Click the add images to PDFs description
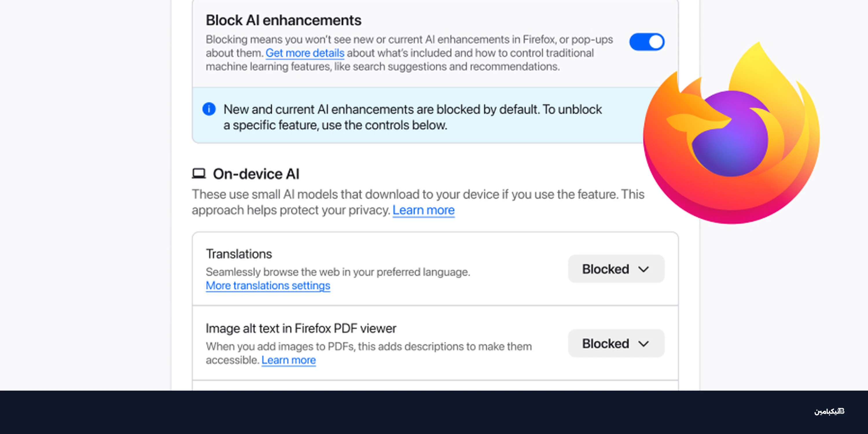 point(369,347)
